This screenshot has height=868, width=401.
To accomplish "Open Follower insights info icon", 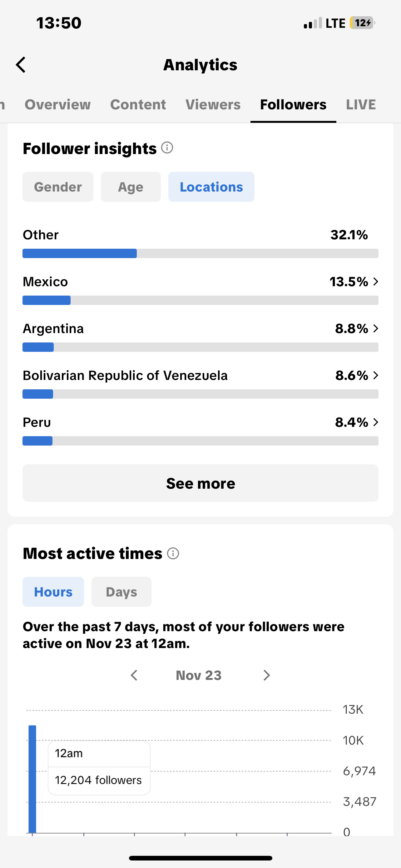I will point(167,147).
